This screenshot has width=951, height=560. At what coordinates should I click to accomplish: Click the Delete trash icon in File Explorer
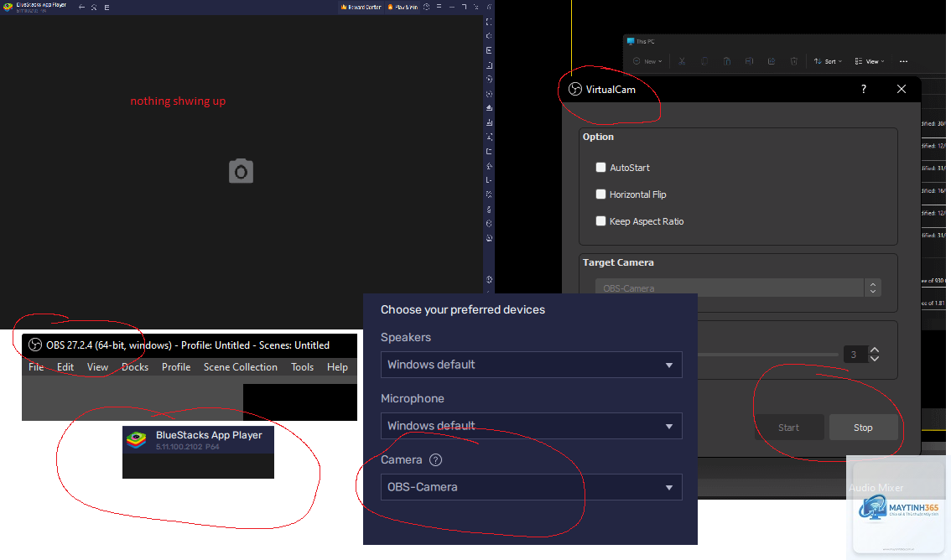coord(794,61)
